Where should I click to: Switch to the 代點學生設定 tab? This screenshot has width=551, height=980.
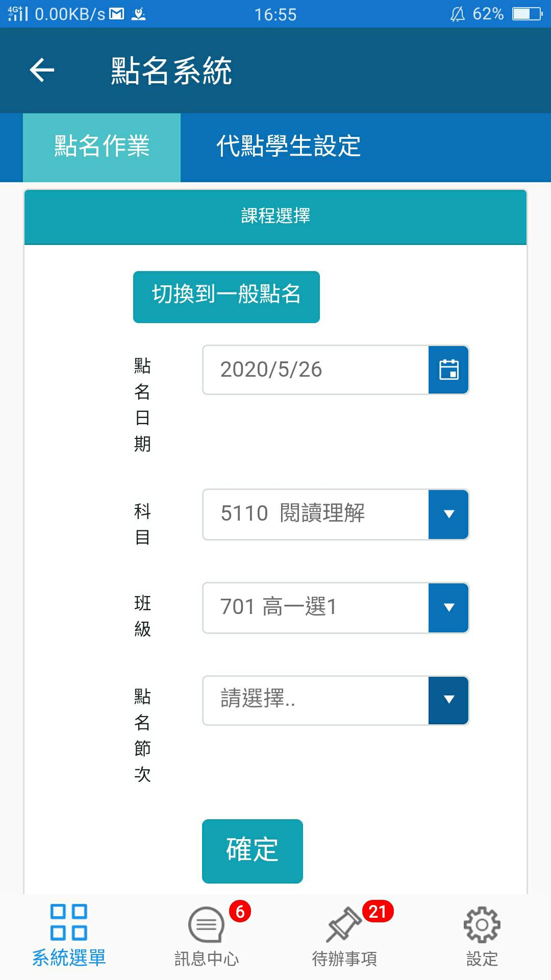(x=289, y=147)
